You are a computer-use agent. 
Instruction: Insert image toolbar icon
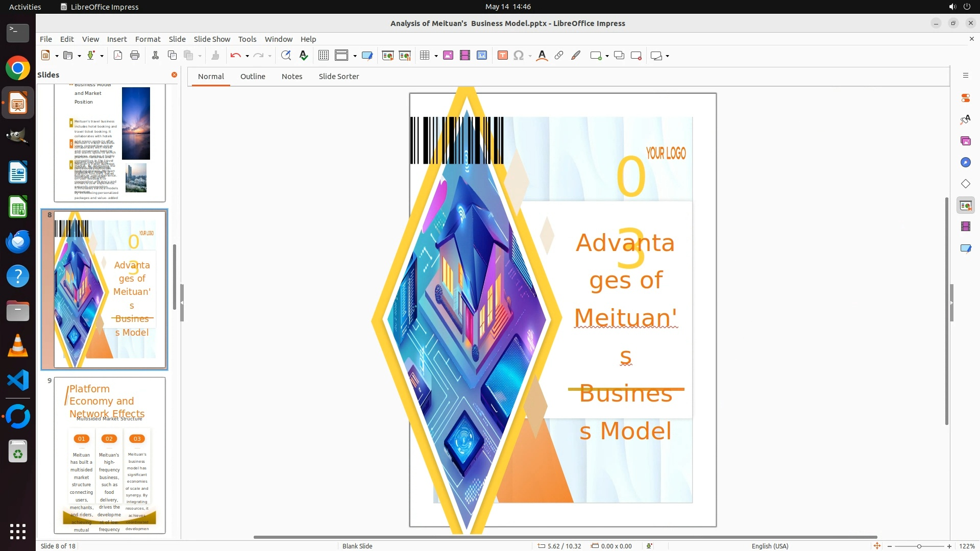448,56
